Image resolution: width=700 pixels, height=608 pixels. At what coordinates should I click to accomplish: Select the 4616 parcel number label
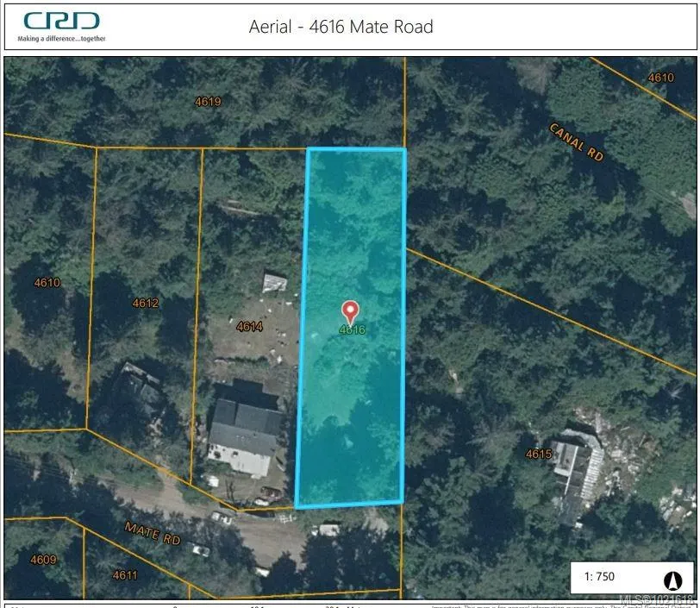[x=352, y=329]
